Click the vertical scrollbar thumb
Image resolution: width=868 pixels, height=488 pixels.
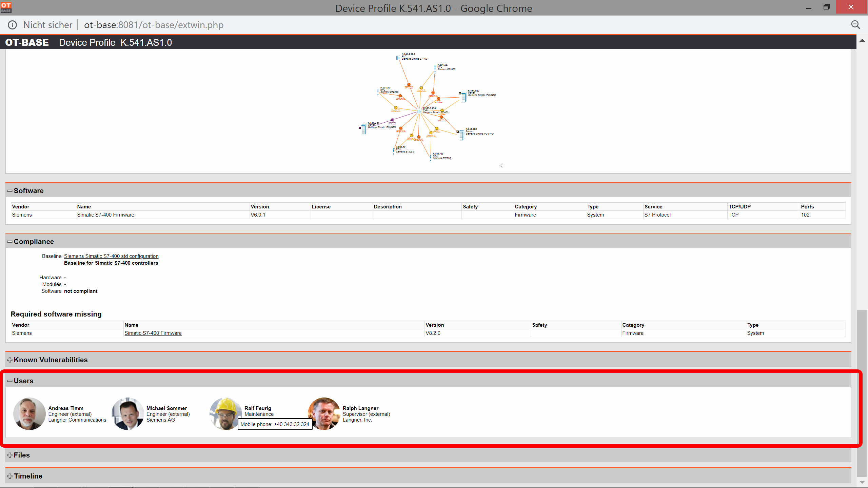pyautogui.click(x=862, y=393)
